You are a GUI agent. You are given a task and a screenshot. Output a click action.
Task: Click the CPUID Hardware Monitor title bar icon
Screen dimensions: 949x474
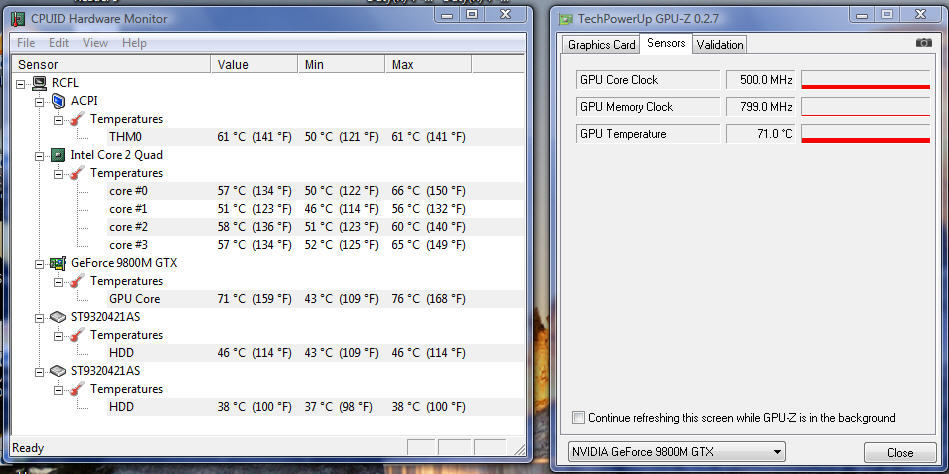[x=19, y=18]
